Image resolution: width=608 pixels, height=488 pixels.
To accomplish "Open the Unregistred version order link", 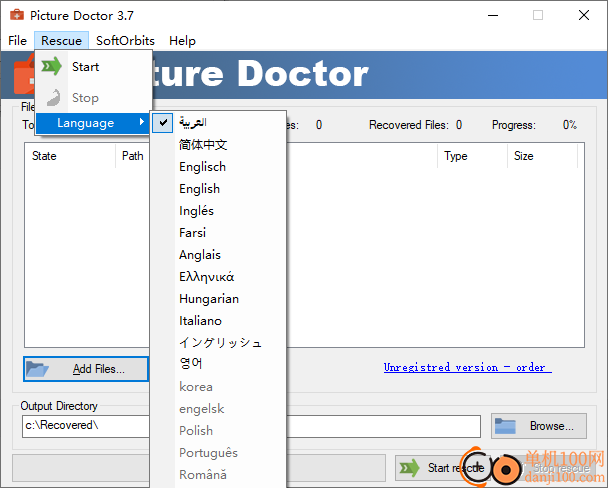I will 468,367.
